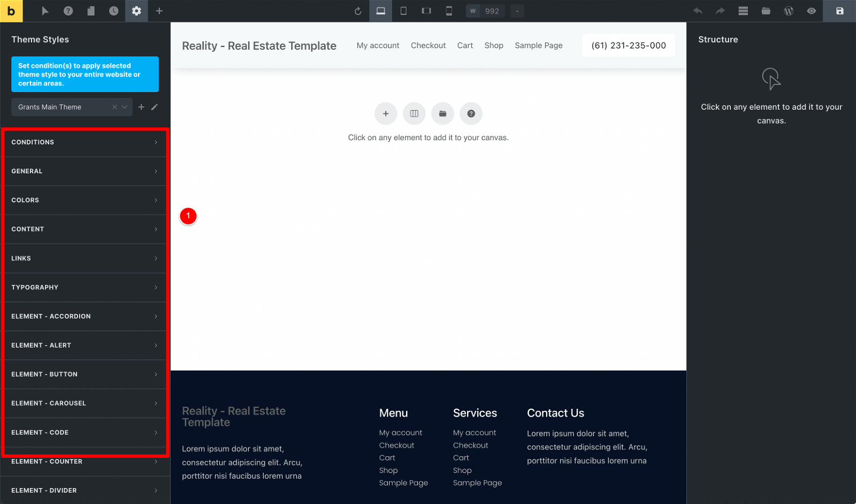Click Contact Us footer heading

coord(555,413)
